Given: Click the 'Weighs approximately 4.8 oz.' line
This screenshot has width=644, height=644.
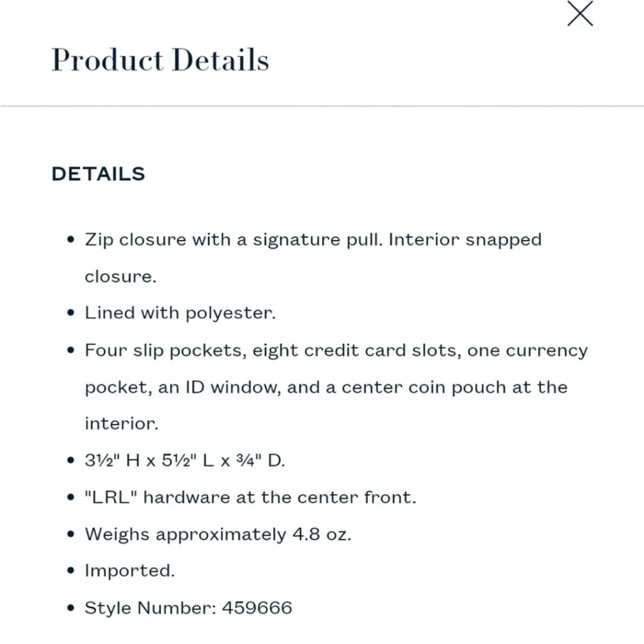Looking at the screenshot, I should coord(218,535).
